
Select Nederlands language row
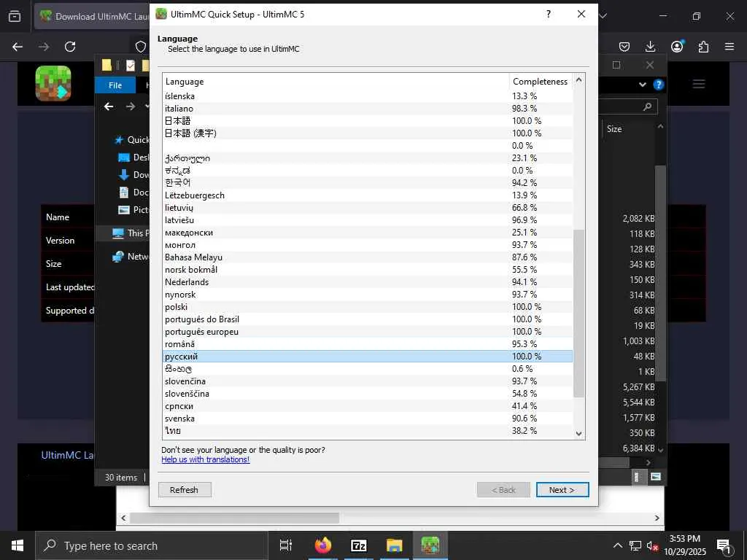pyautogui.click(x=368, y=282)
